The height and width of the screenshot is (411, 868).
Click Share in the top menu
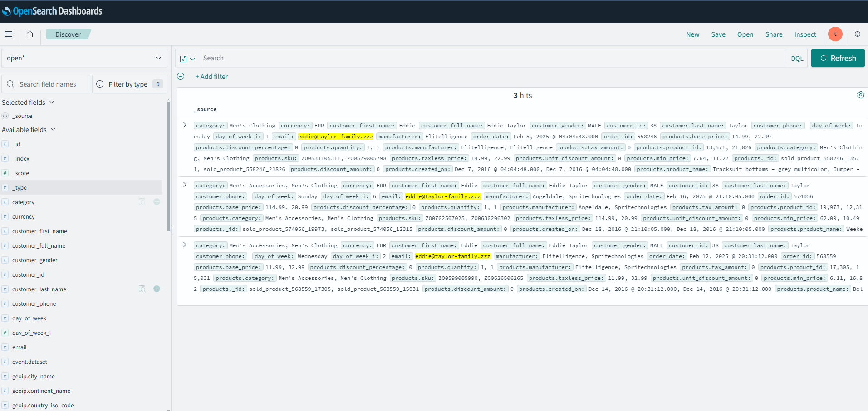(x=774, y=34)
